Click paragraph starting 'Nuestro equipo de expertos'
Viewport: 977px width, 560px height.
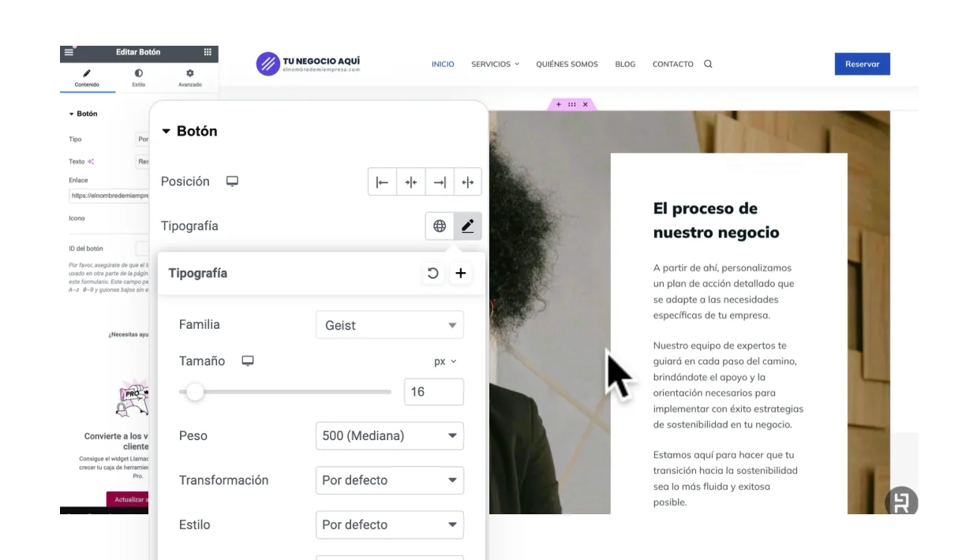tap(728, 385)
